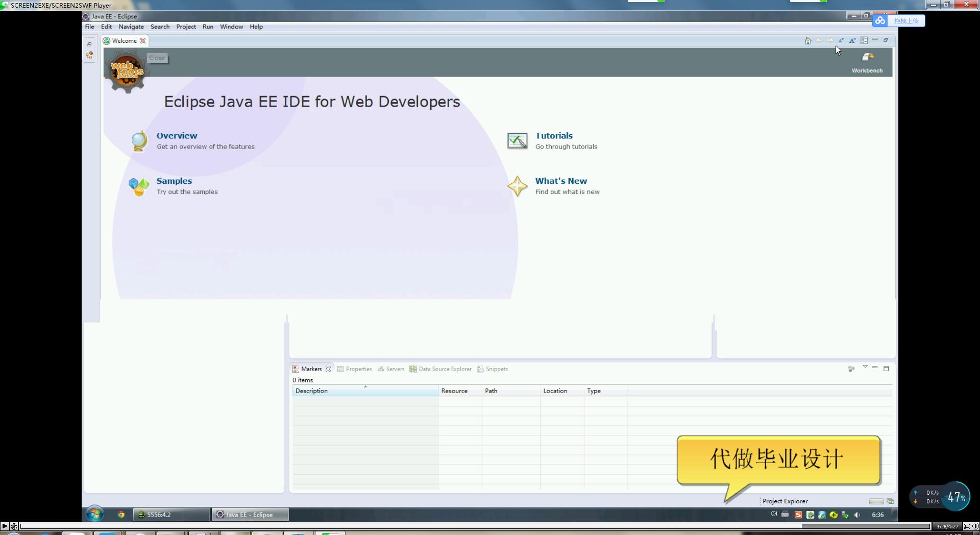Maximize the Markers panel
Screen dimensions: 980x535
(886, 368)
